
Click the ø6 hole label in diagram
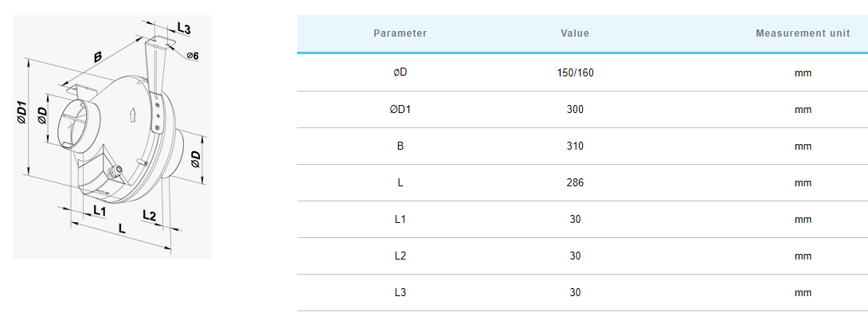194,56
